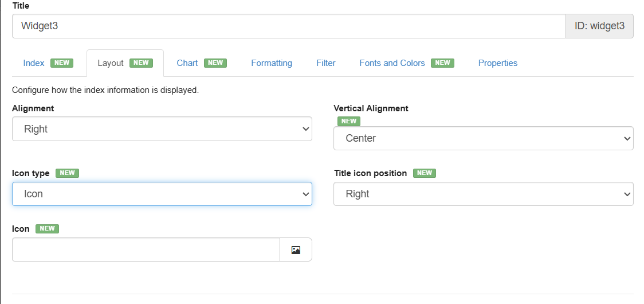Switch to the Filter tab
Image resolution: width=644 pixels, height=304 pixels.
[326, 63]
